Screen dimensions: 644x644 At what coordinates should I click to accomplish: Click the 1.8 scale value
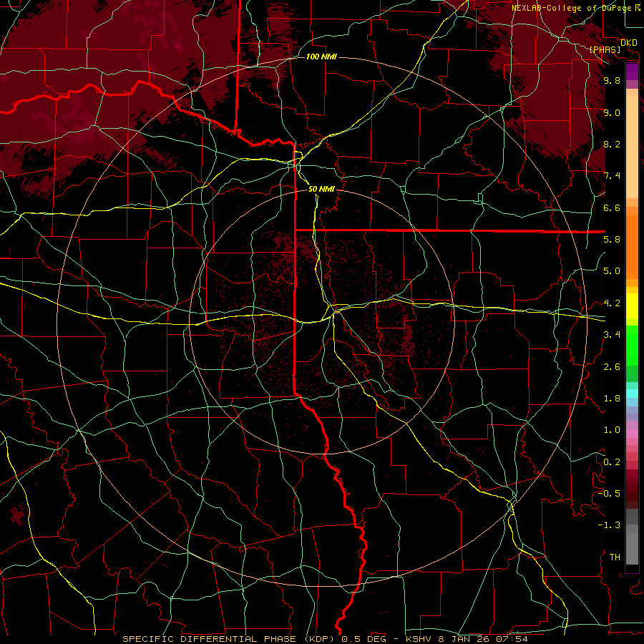pyautogui.click(x=612, y=399)
